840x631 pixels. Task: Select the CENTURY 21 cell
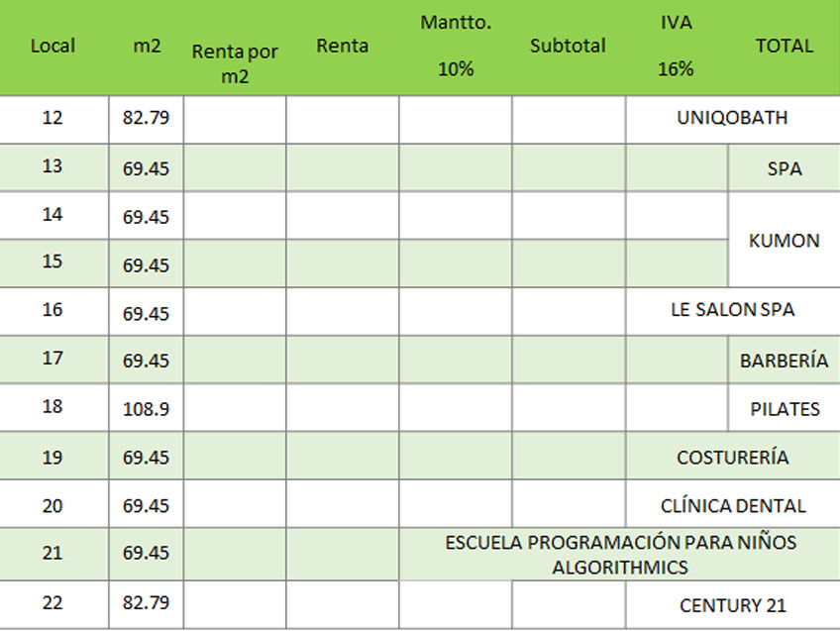(x=732, y=605)
